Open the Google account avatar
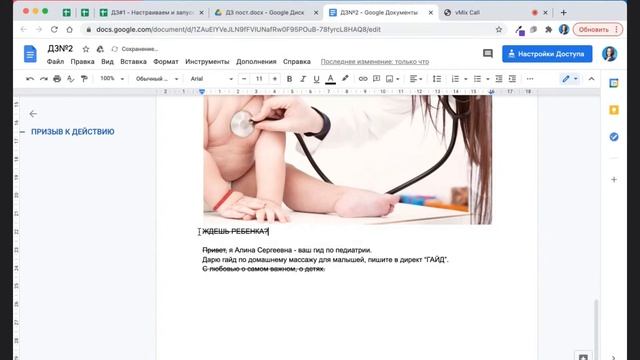The image size is (640, 360). coord(609,54)
